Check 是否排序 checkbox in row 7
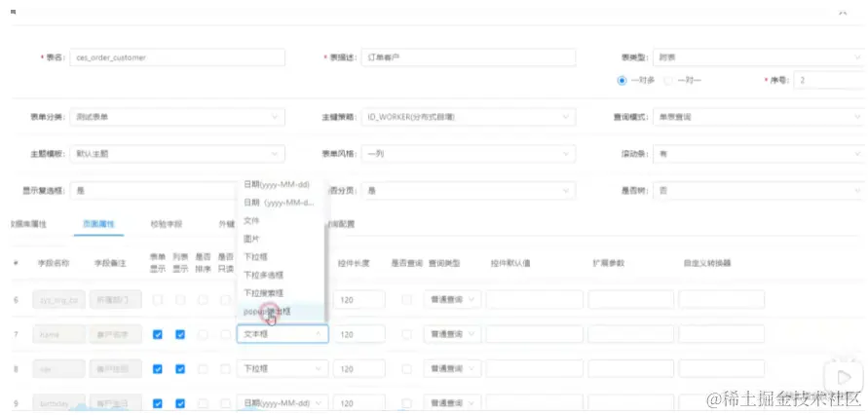Viewport: 868px width, 415px height. point(204,334)
